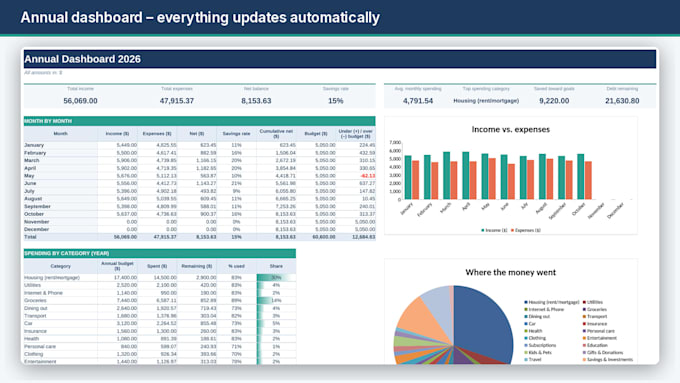Click the Total row label in monthly table

30,237
